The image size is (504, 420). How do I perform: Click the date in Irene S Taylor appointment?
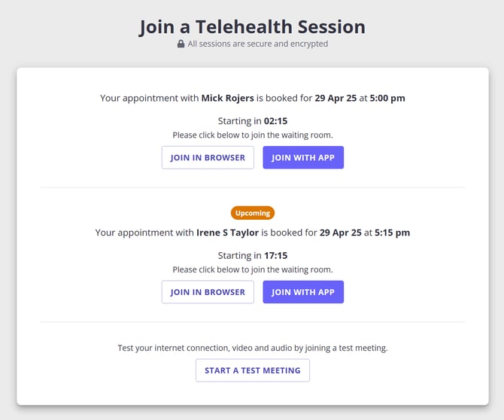[340, 233]
